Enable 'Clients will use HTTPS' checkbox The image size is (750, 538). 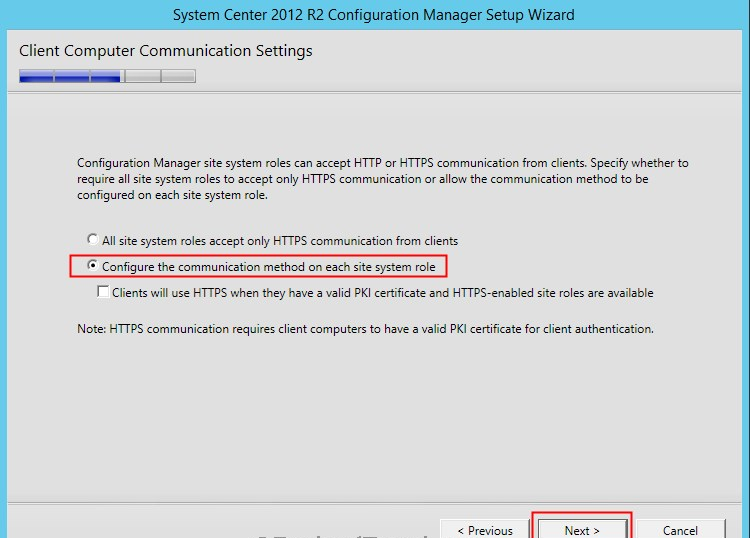(103, 292)
